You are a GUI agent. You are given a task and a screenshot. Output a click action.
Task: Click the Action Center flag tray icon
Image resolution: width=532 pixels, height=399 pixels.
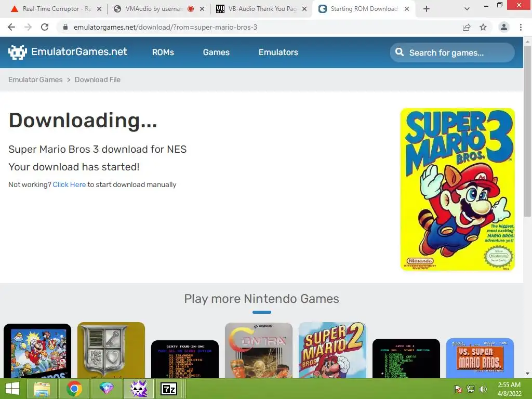pos(458,389)
